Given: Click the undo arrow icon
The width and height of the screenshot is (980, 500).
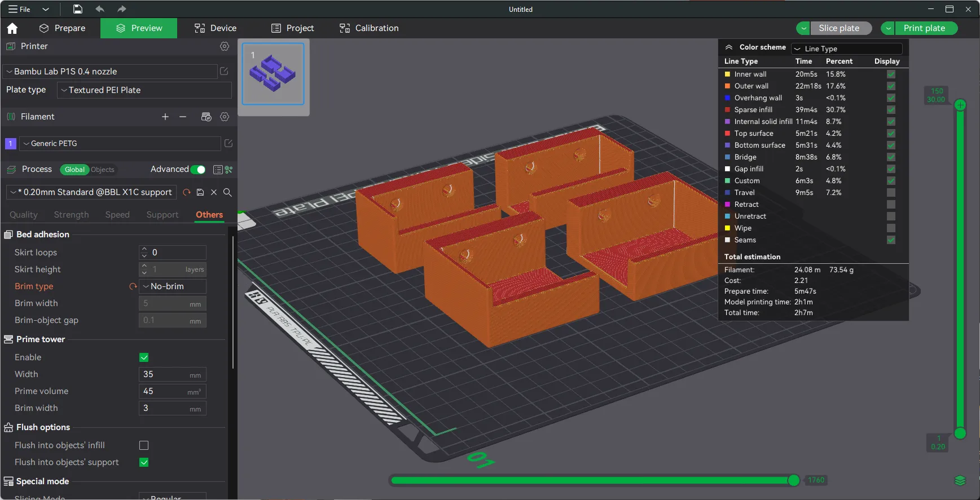Looking at the screenshot, I should tap(100, 9).
